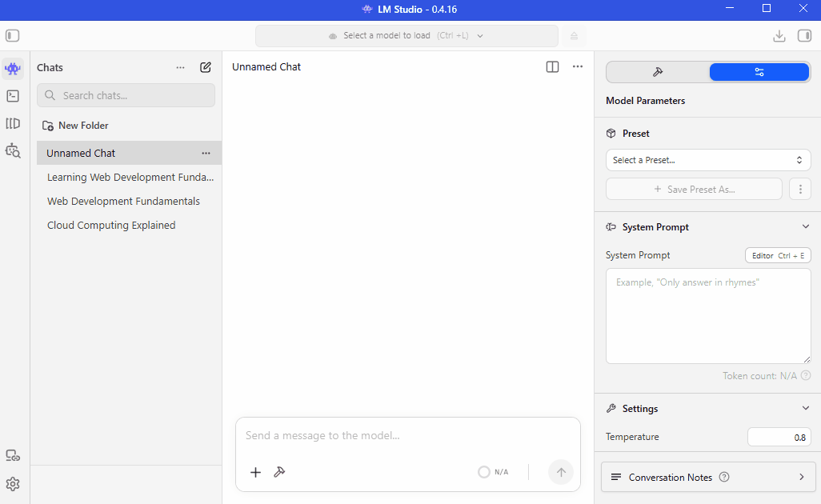The height and width of the screenshot is (504, 821).
Task: Click the tools hammer icon in message box
Action: (279, 472)
